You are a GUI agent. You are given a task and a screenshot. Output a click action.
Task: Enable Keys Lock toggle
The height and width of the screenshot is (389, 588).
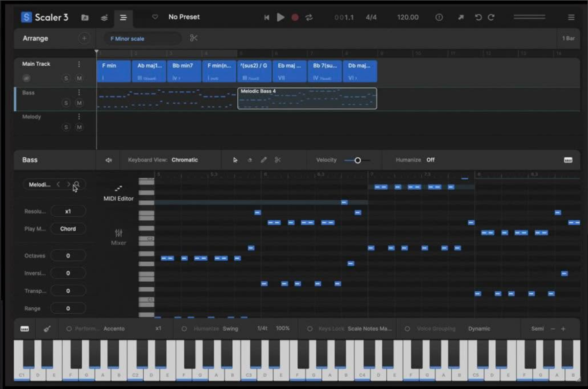pyautogui.click(x=310, y=329)
